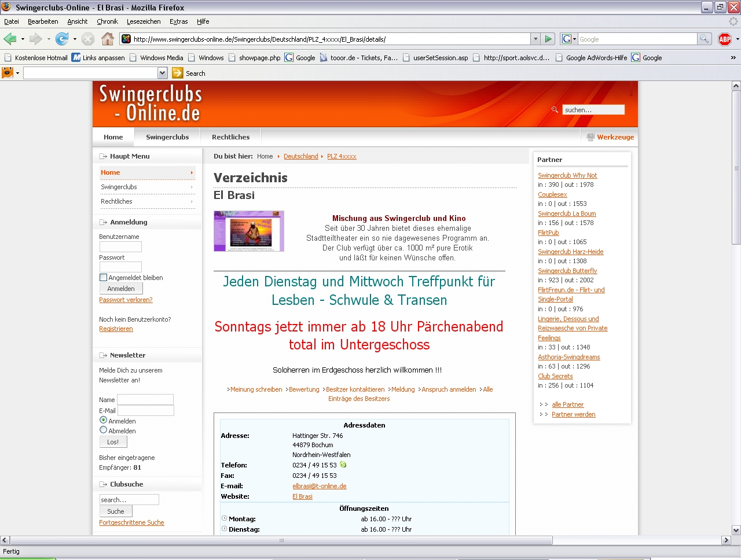Image resolution: width=741 pixels, height=560 pixels.
Task: Focus the Passwort input field
Action: pos(120,267)
